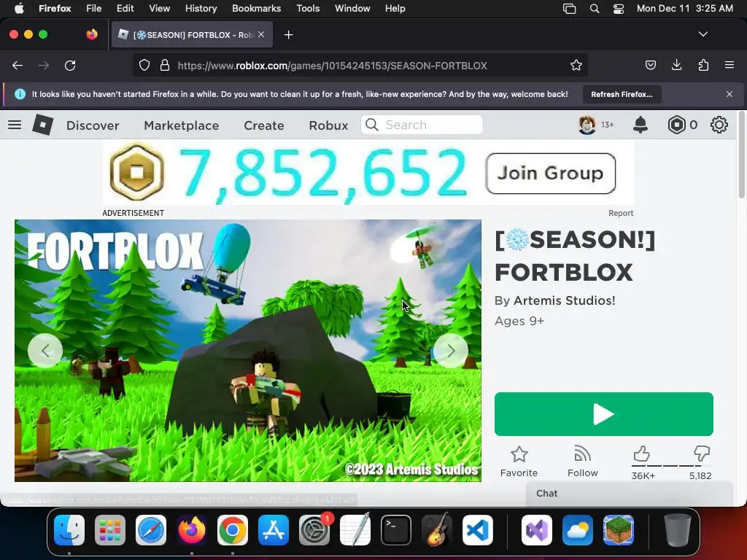Open the Trash in the Dock
Screen dimensions: 747x560
pos(677,530)
